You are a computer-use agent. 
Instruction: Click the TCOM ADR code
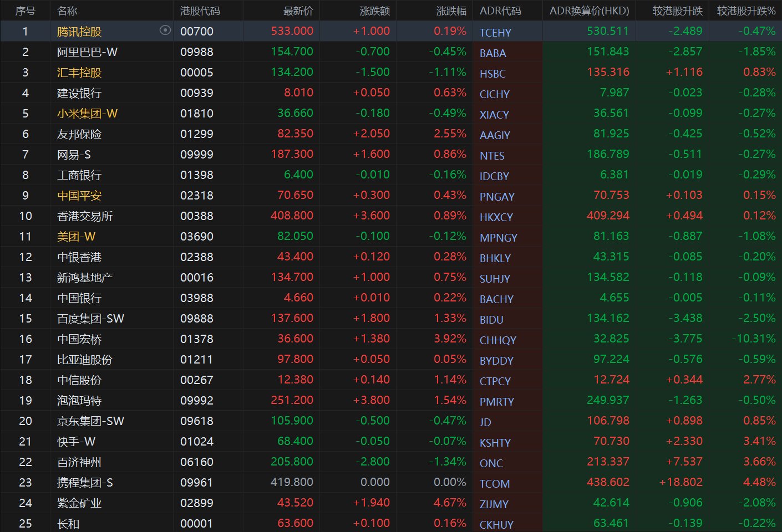tap(494, 484)
